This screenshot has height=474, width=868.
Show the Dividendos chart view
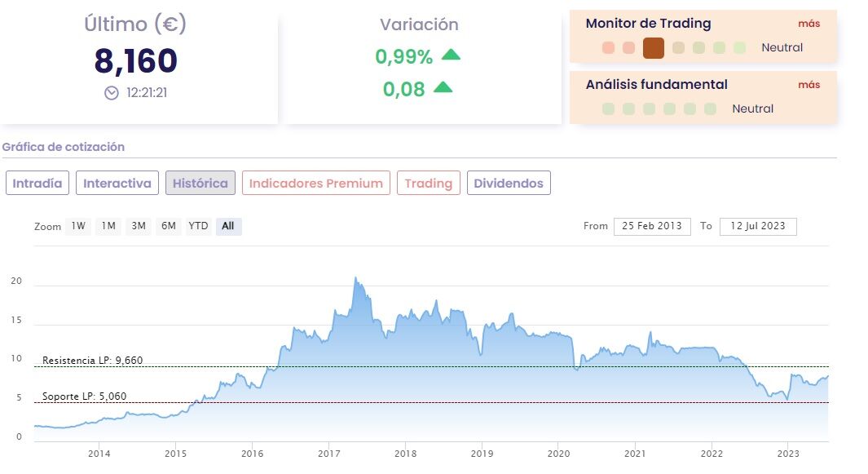(509, 183)
